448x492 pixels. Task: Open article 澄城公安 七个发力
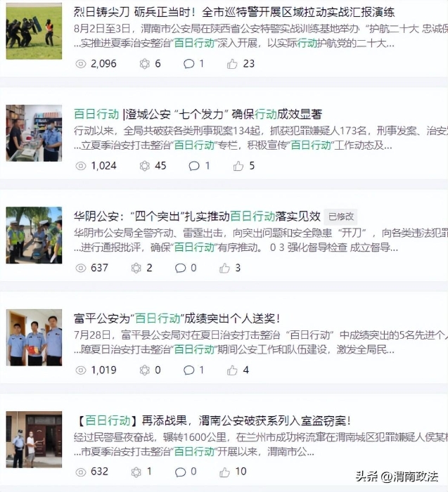pyautogui.click(x=198, y=114)
